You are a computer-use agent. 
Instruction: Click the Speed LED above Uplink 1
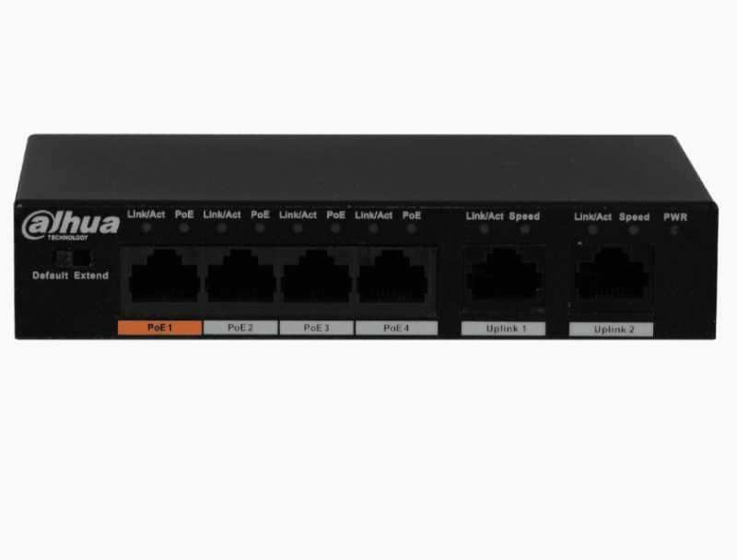525,229
